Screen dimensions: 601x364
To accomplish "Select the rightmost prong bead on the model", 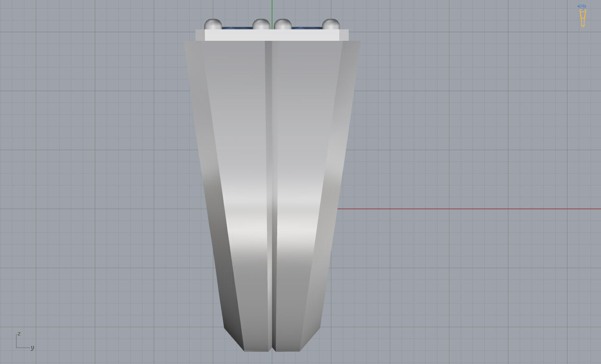I will click(331, 24).
